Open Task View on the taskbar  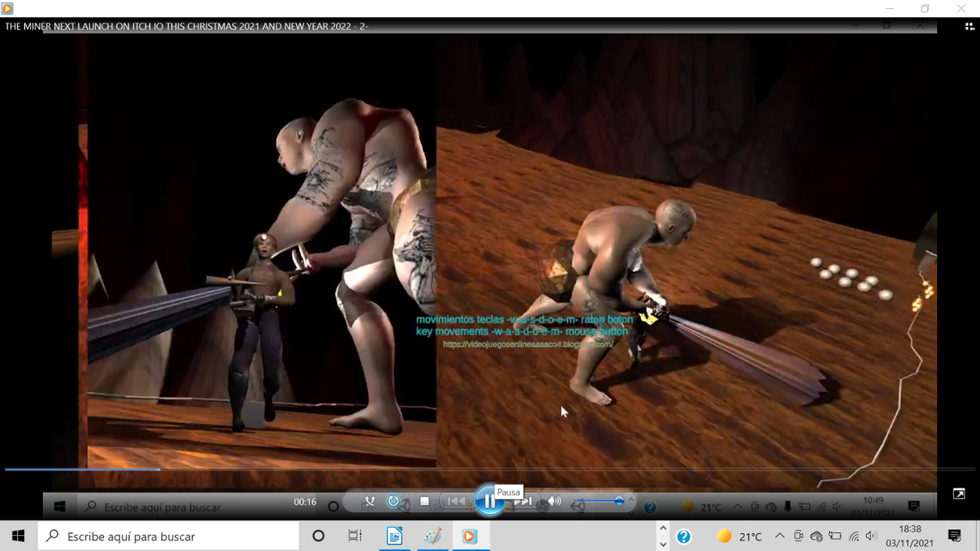[x=354, y=536]
